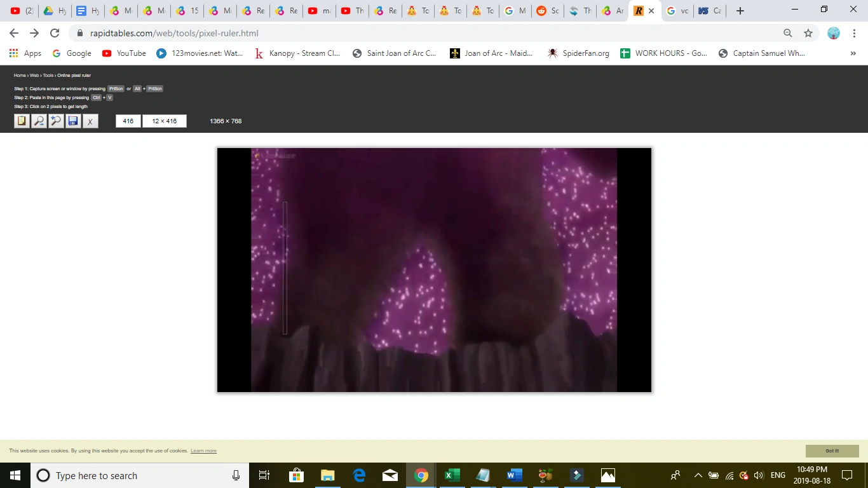Open the Kanopy - Stream bookmark
The image size is (868, 488).
tap(297, 53)
